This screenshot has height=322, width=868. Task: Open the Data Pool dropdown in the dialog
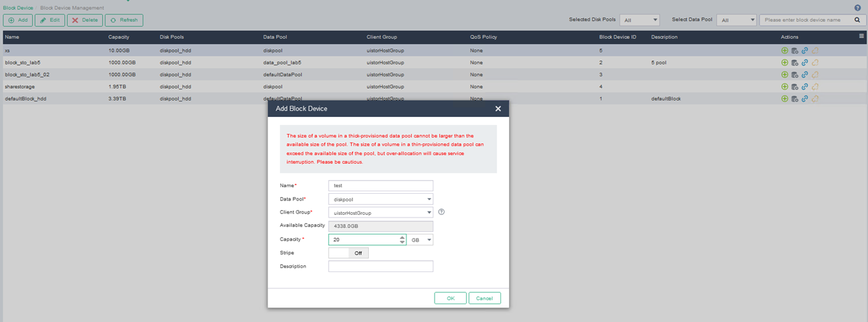coord(381,199)
